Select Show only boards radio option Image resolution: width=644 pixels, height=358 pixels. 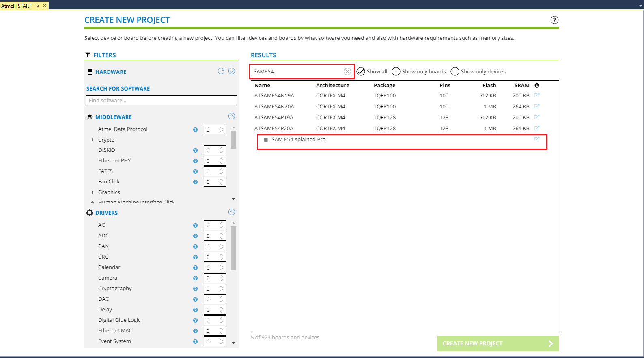coord(396,71)
